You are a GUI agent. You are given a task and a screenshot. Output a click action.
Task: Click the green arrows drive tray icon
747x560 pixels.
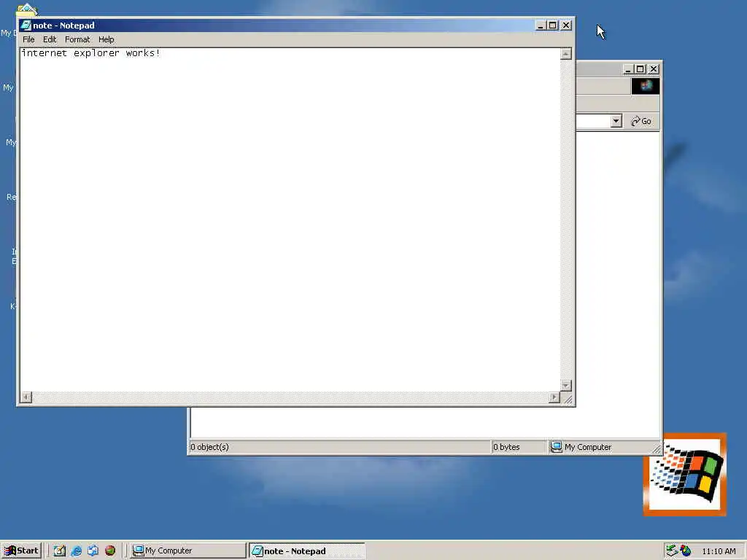pos(672,551)
